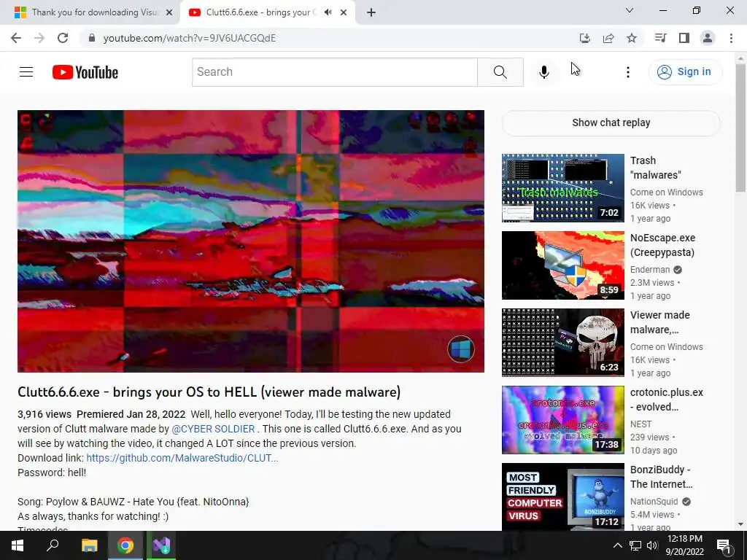747x560 pixels.
Task: Focus the YouTube search field
Action: (335, 72)
